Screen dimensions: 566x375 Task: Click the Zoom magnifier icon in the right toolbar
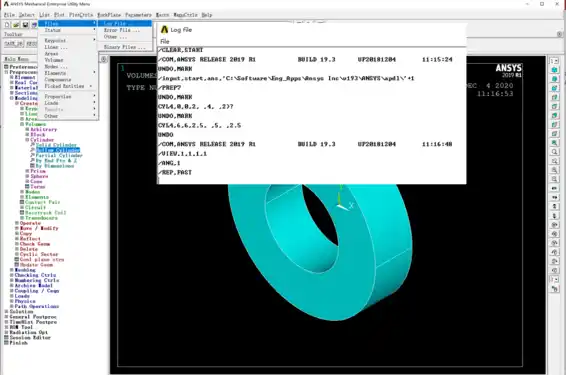[554, 152]
